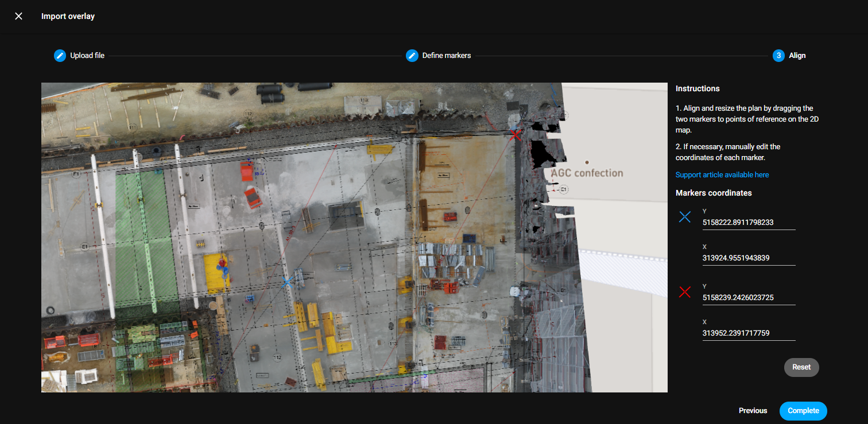Click the Upload file step pencil icon
868x424 pixels.
(x=60, y=55)
